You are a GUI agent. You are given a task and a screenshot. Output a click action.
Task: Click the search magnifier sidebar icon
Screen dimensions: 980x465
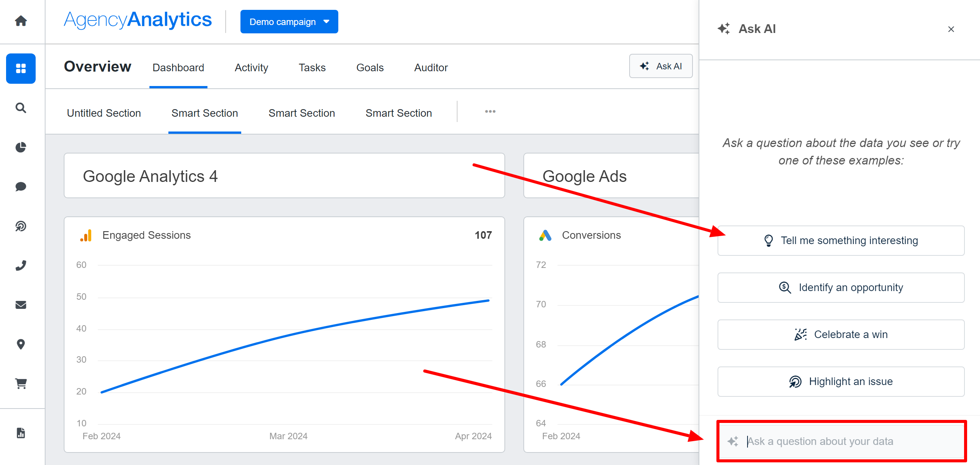tap(21, 108)
